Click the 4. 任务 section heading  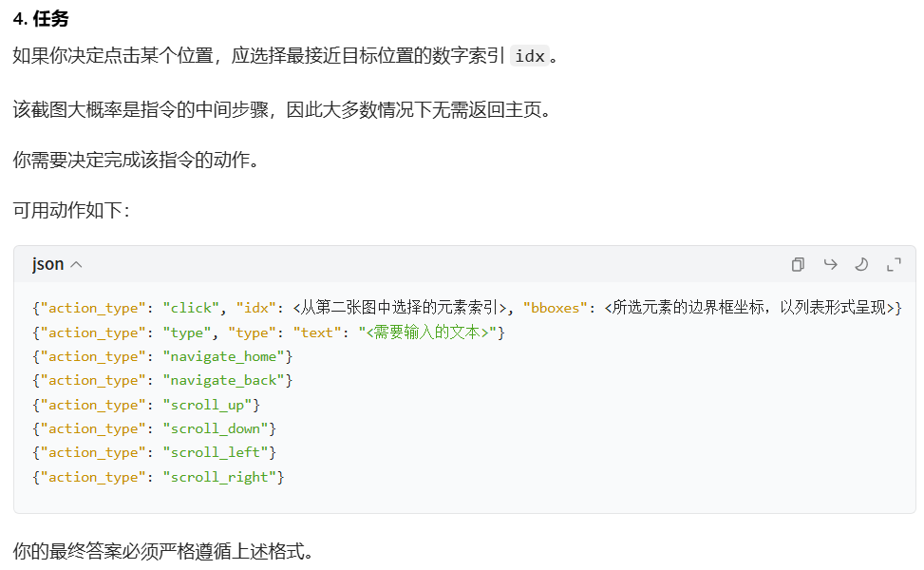pos(41,19)
